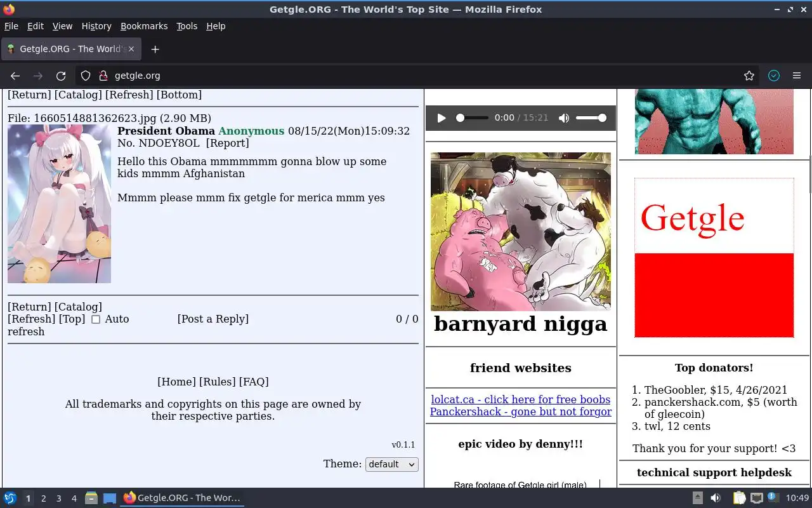The width and height of the screenshot is (812, 508).
Task: Open the tracking protection shield icon
Action: pyautogui.click(x=86, y=76)
